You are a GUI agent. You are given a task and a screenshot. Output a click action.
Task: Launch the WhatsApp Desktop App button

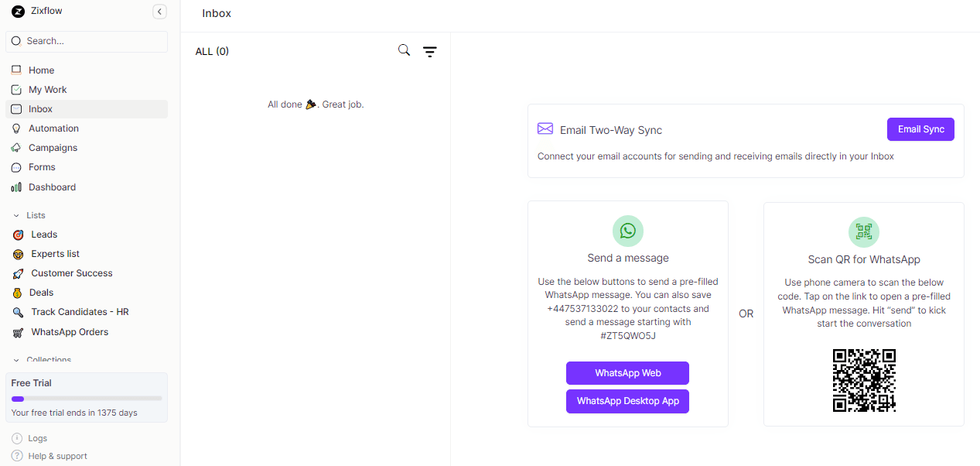tap(627, 401)
